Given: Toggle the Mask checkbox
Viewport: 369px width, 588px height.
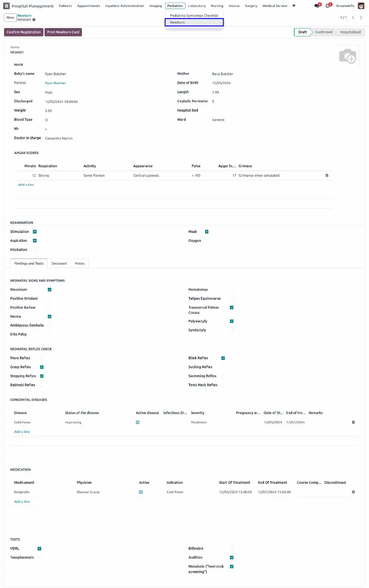Looking at the screenshot, I should [x=207, y=232].
